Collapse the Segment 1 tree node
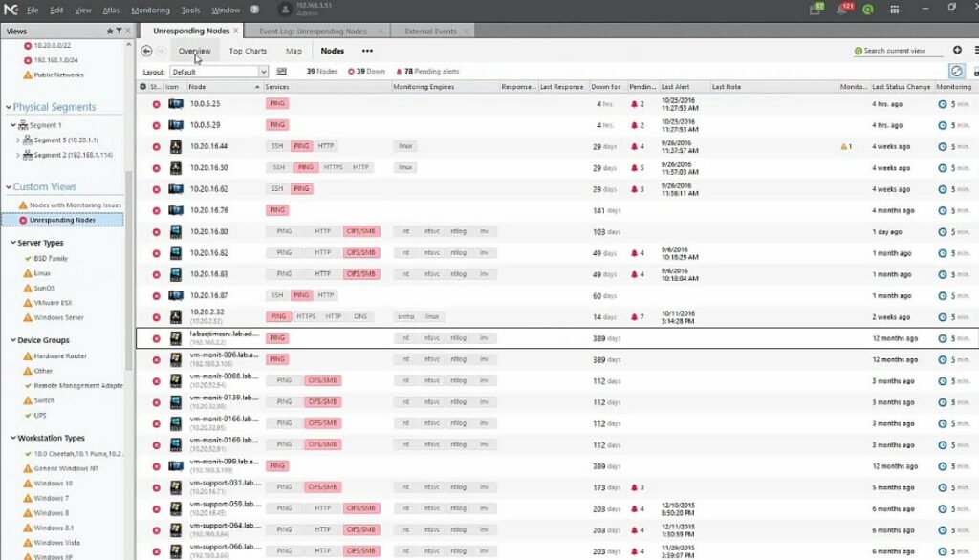 13,125
